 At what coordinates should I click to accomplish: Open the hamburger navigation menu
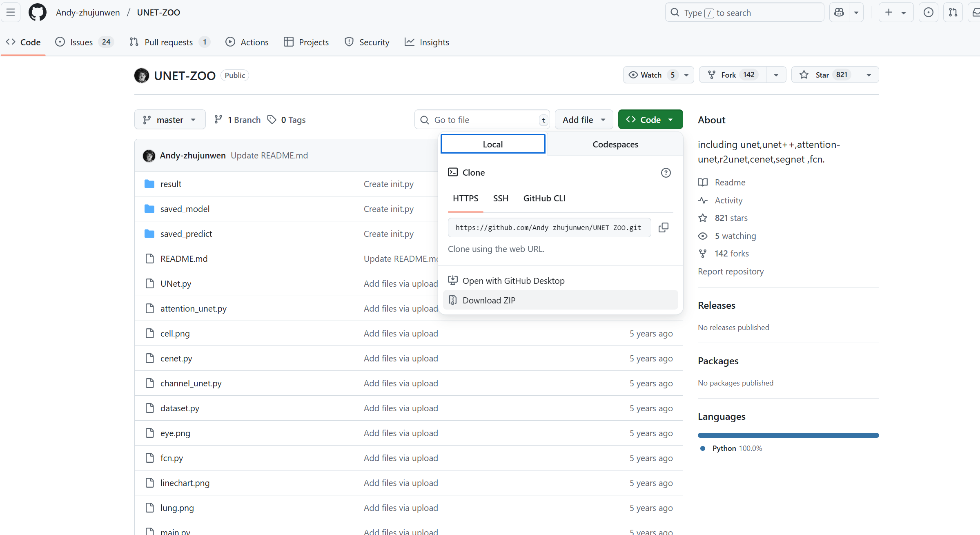pos(11,12)
